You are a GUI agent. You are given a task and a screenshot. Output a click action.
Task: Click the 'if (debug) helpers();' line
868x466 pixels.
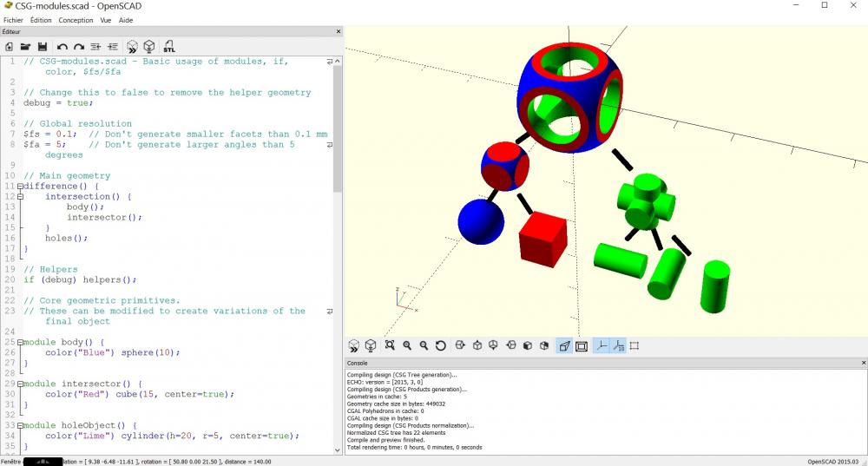pyautogui.click(x=80, y=280)
